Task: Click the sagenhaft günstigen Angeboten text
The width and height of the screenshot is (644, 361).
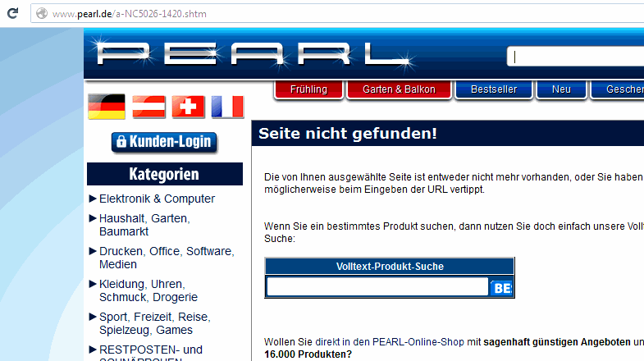Action: point(557,341)
